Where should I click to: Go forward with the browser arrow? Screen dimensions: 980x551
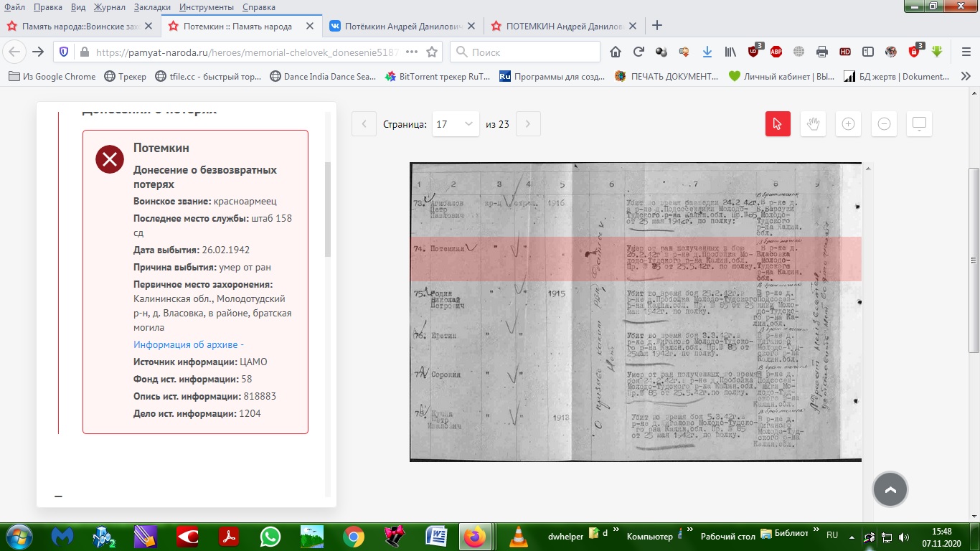tap(38, 52)
